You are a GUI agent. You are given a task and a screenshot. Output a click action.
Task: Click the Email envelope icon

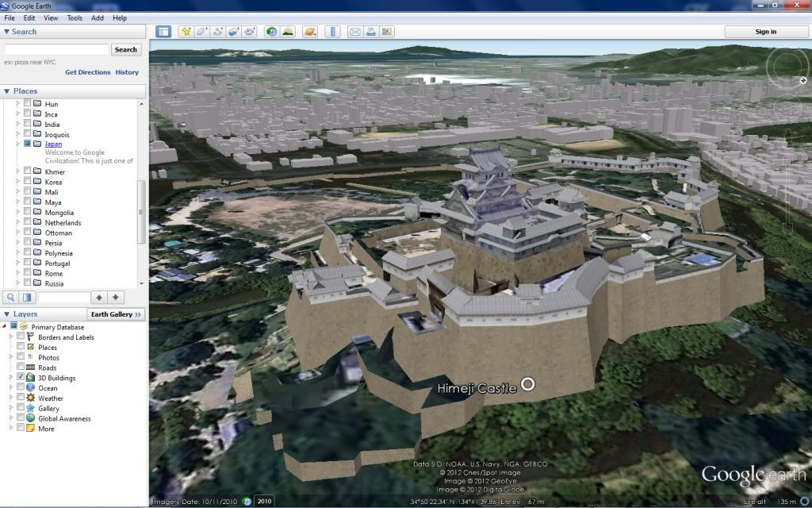(x=354, y=32)
